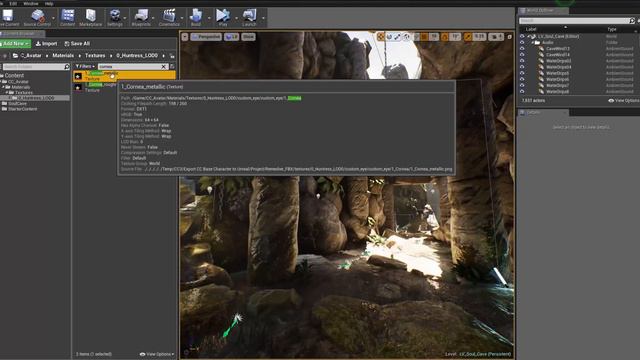Open the Perspective view mode button
This screenshot has height=360, width=640.
(206, 37)
